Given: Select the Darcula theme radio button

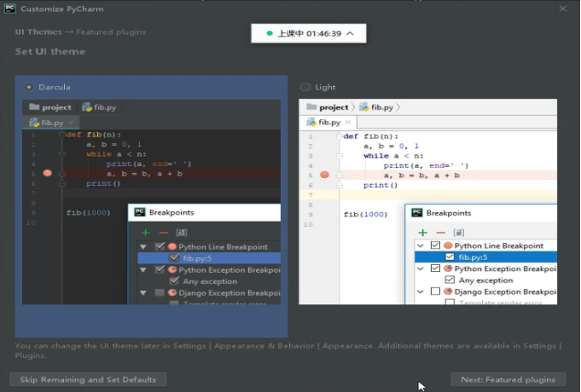Looking at the screenshot, I should 29,88.
